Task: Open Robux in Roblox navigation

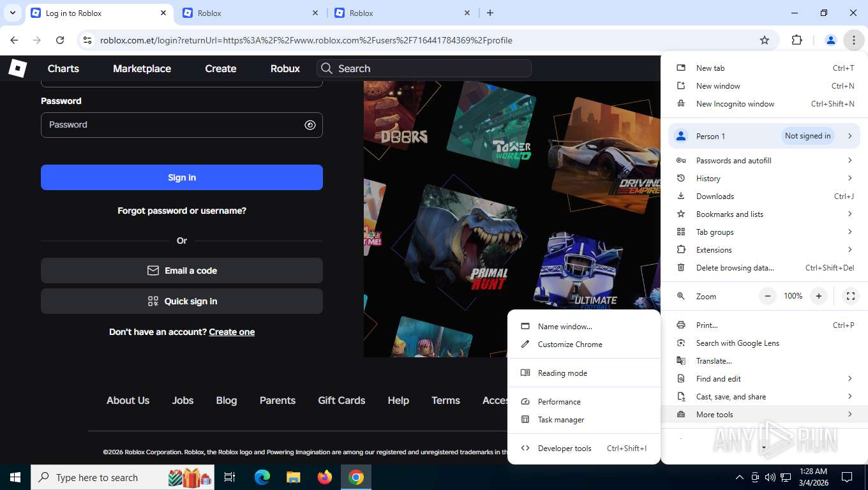Action: coord(285,68)
